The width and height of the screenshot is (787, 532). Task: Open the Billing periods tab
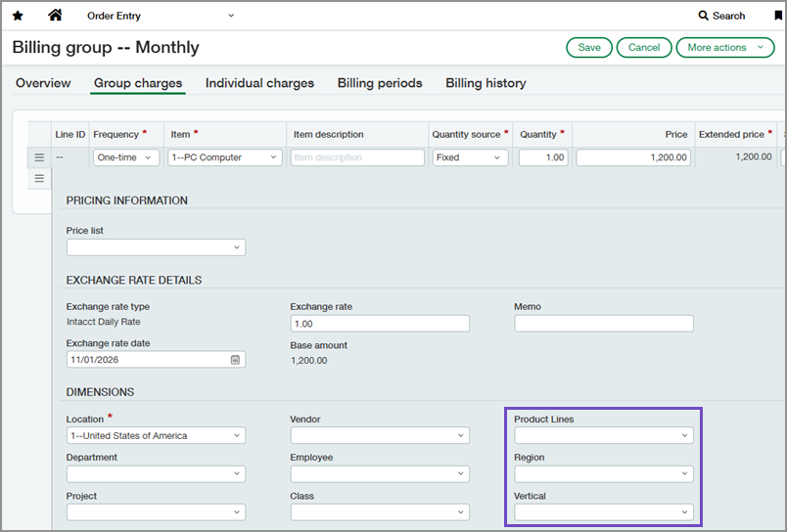click(380, 83)
